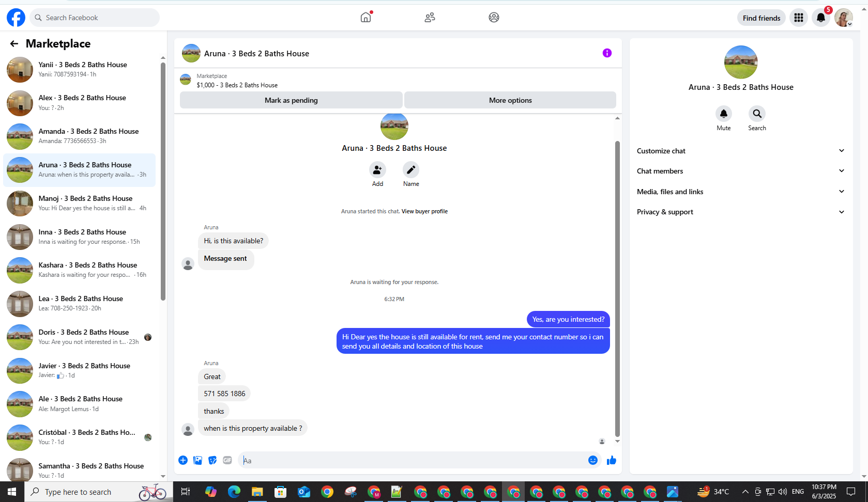
Task: Mute this conversation with the bell icon
Action: click(x=724, y=114)
